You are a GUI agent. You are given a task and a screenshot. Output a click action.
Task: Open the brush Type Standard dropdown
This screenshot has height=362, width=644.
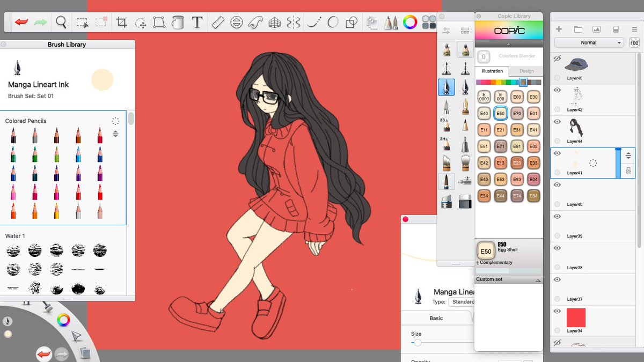tap(462, 302)
